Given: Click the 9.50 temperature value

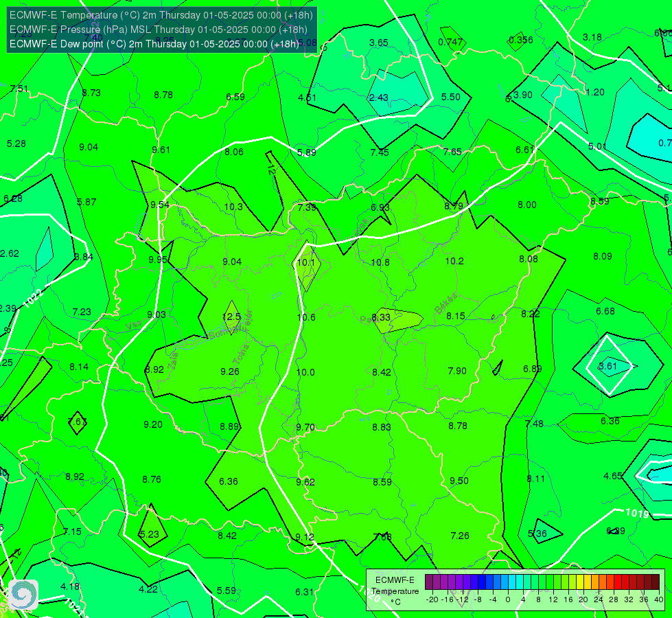Looking at the screenshot, I should click(459, 481).
